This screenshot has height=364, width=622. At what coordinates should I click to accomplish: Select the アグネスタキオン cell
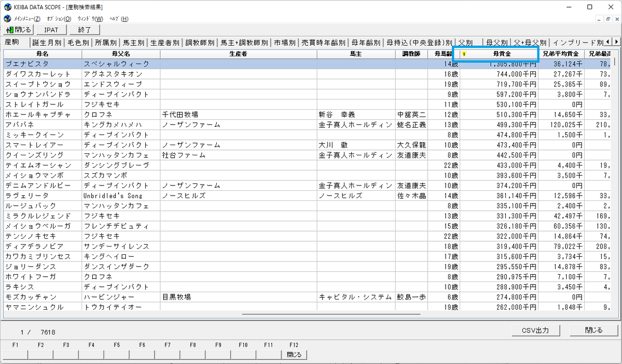pyautogui.click(x=121, y=74)
